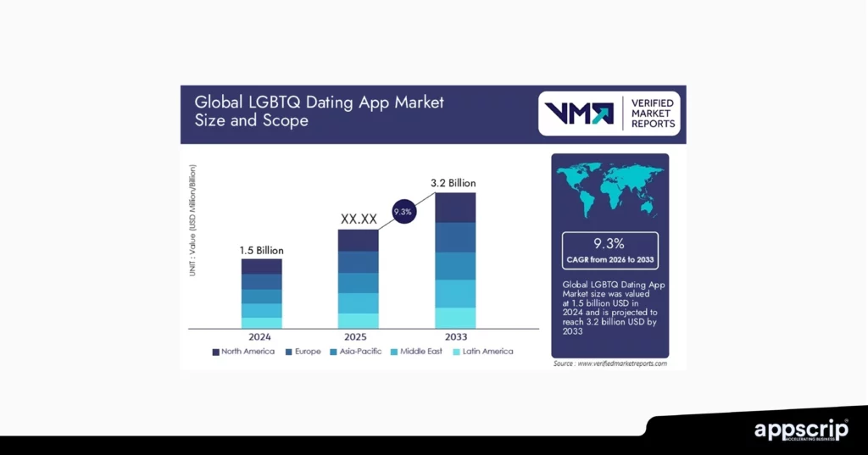Click Europe legend color square
868x455 pixels.
click(x=289, y=351)
